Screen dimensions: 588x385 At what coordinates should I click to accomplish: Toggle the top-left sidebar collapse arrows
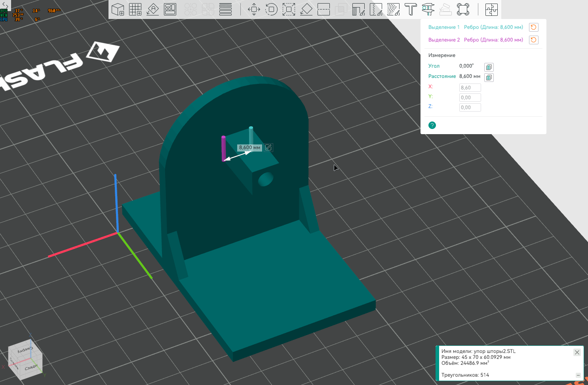click(x=5, y=6)
